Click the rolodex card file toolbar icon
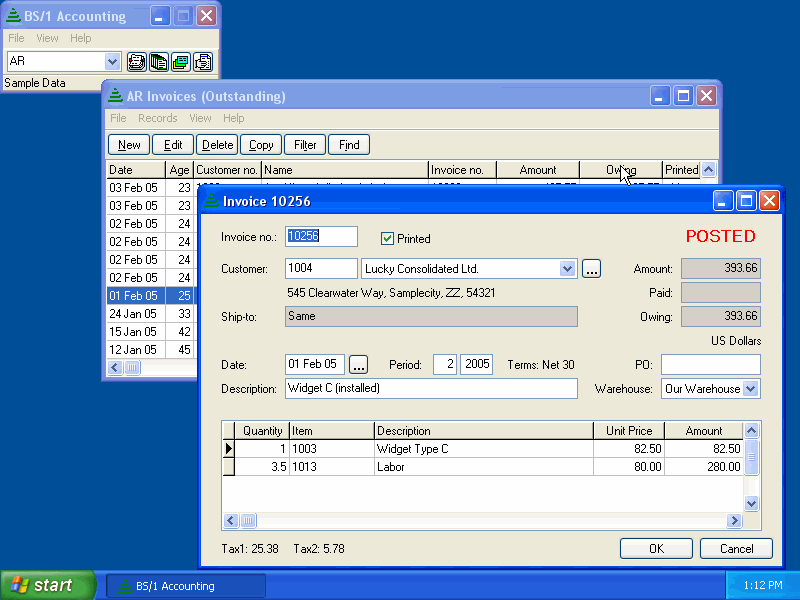This screenshot has height=600, width=800. tap(136, 62)
